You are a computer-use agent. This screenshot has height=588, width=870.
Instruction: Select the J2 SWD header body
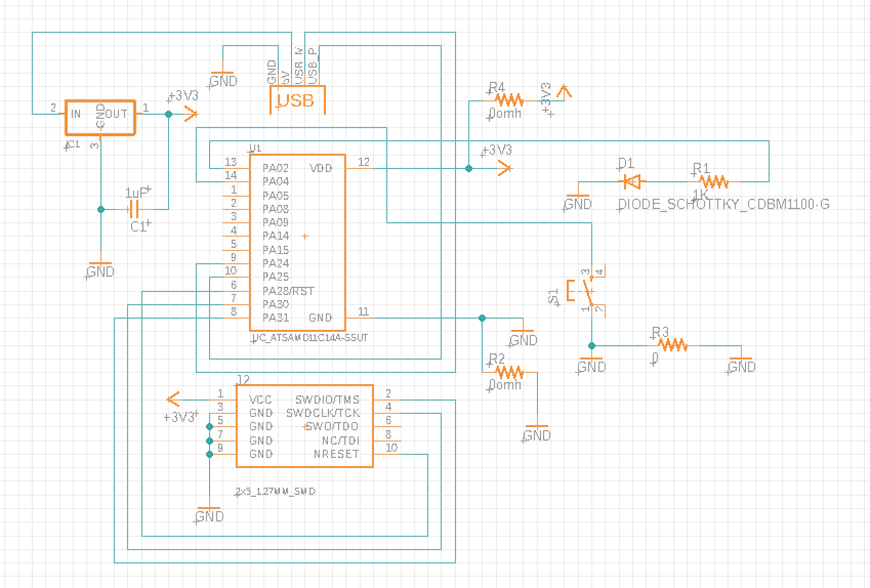tap(304, 426)
